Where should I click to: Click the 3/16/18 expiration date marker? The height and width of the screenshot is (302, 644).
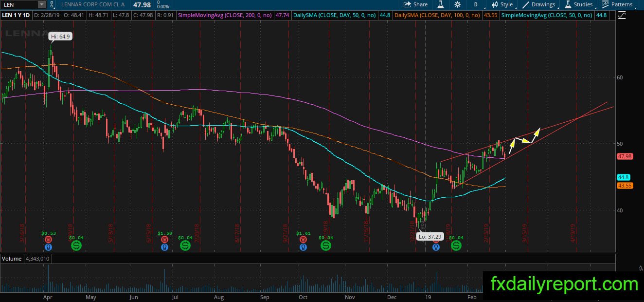[x=23, y=232]
